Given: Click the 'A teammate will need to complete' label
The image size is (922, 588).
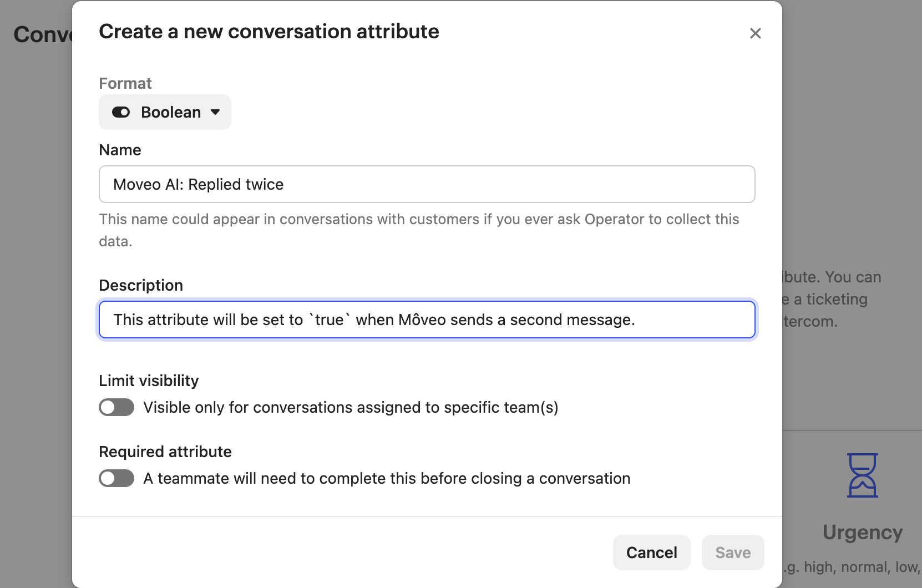Looking at the screenshot, I should [x=387, y=478].
